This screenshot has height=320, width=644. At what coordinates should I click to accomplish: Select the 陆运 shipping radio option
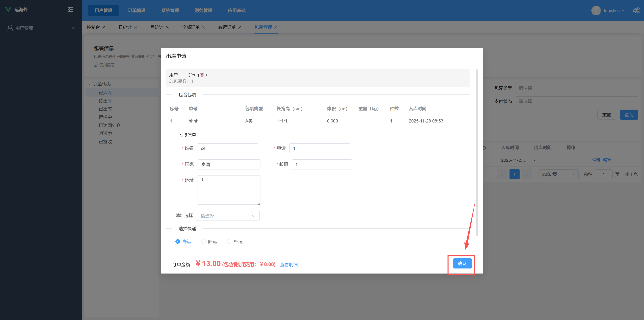203,241
